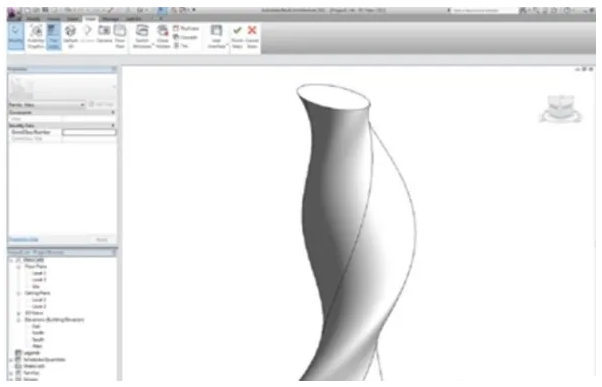Click the Cascade windows button
The height and width of the screenshot is (387, 602).
click(185, 37)
